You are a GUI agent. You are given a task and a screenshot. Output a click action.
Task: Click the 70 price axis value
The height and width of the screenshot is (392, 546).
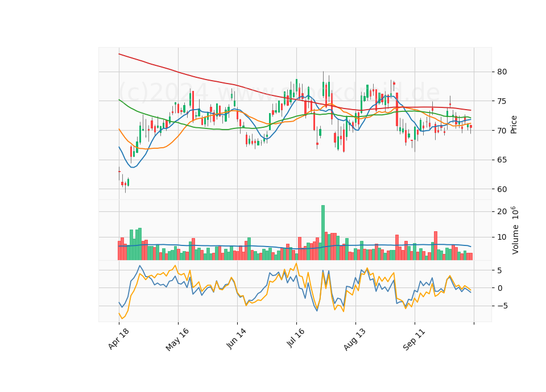(x=502, y=131)
